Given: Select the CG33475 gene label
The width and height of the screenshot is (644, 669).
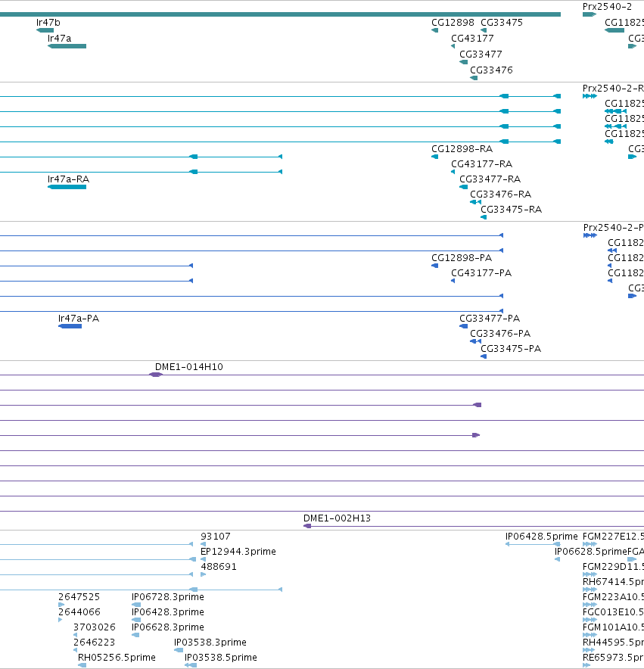Looking at the screenshot, I should pos(502,23).
